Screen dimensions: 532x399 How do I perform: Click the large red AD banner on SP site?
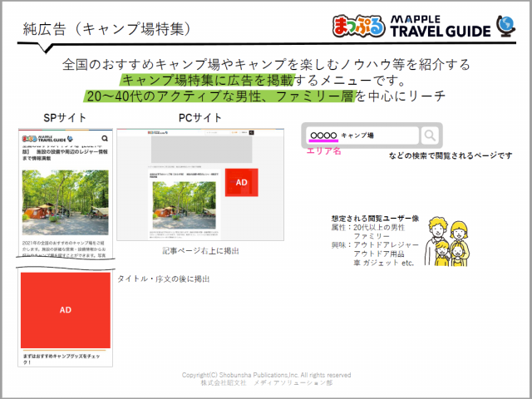(66, 309)
